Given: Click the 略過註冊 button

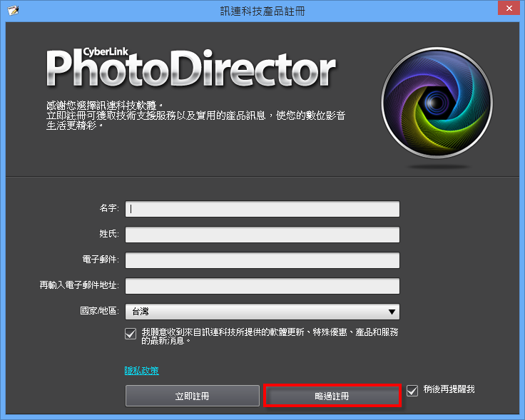Looking at the screenshot, I should (x=332, y=396).
